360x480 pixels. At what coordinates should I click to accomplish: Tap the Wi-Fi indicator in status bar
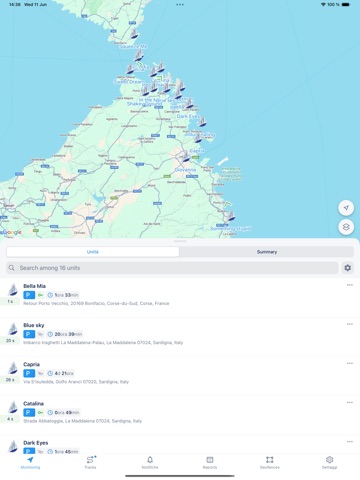323,4
